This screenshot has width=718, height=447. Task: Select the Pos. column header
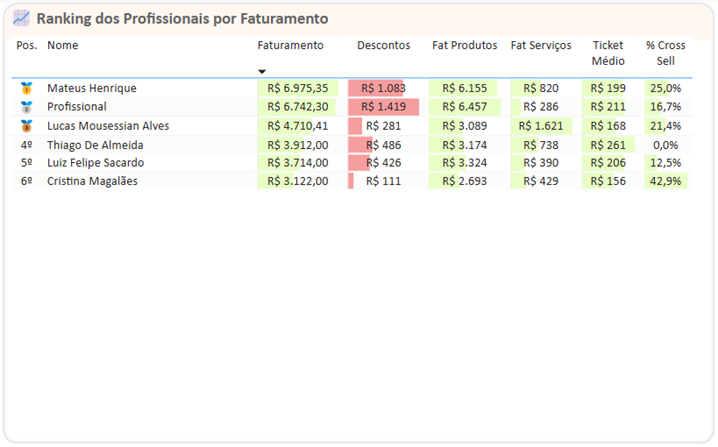tap(27, 46)
